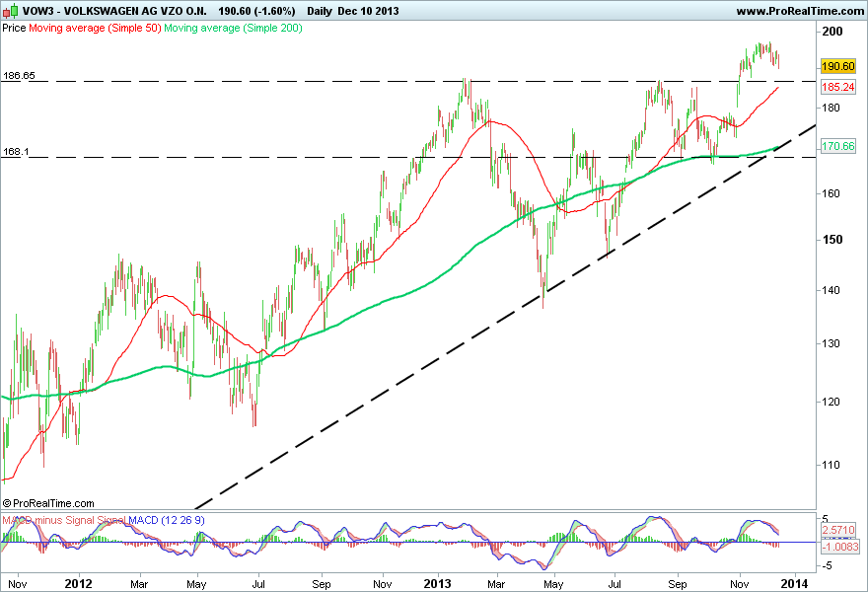Click the May label between Mar and Jul 2012
This screenshot has height=592, width=868.
[x=196, y=584]
